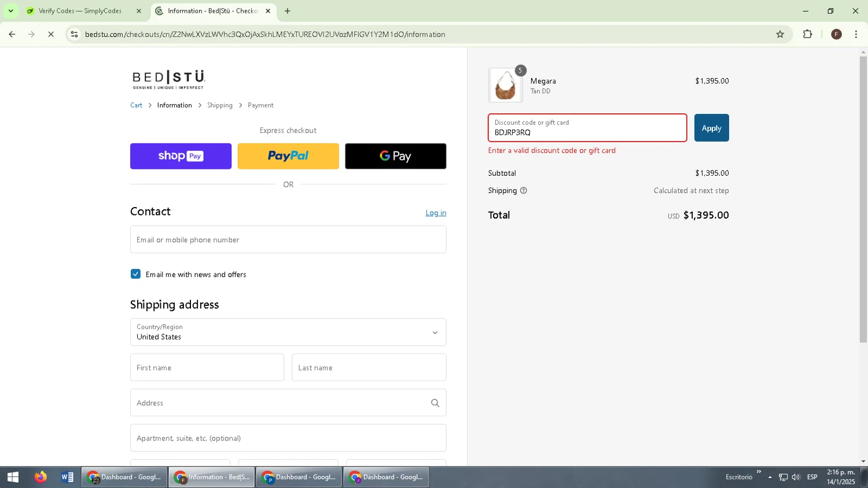Click scrollbar down arrow
The width and height of the screenshot is (868, 488).
click(x=863, y=461)
